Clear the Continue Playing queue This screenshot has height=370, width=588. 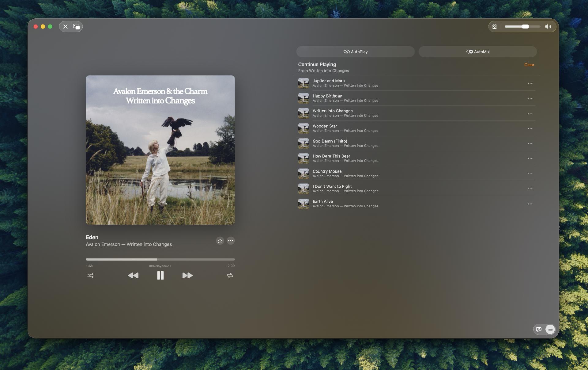[x=529, y=65]
